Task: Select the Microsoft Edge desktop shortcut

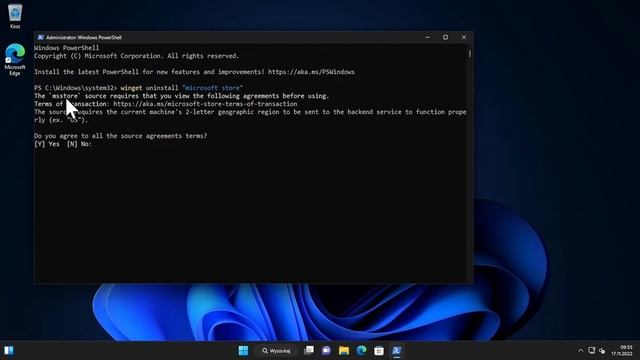Action: pyautogui.click(x=15, y=60)
